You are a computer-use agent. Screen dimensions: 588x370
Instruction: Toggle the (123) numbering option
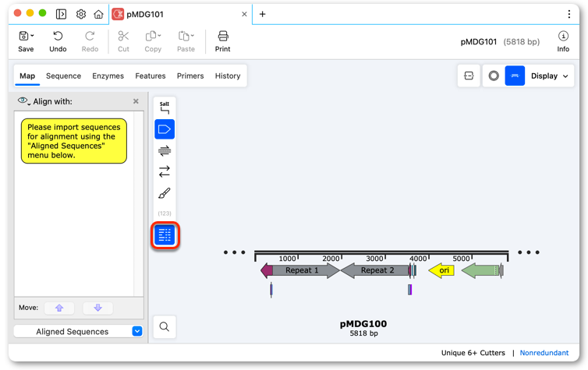(165, 213)
